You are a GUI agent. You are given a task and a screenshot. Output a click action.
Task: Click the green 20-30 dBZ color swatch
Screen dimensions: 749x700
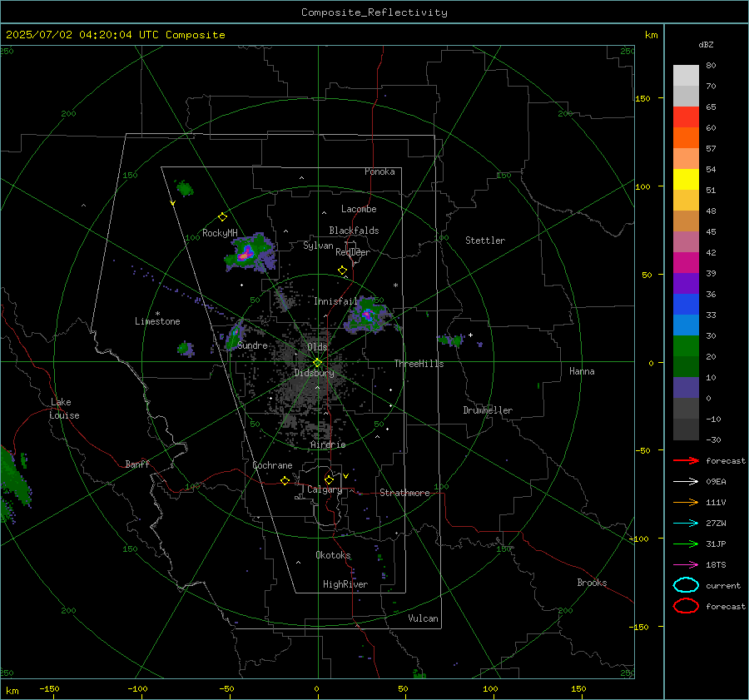coord(686,346)
